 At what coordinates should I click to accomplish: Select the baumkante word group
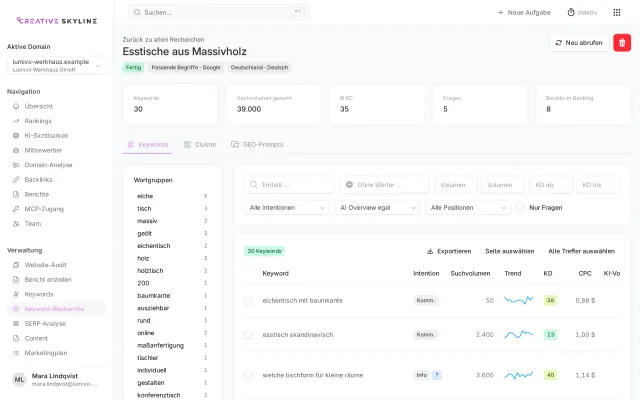[172, 296]
